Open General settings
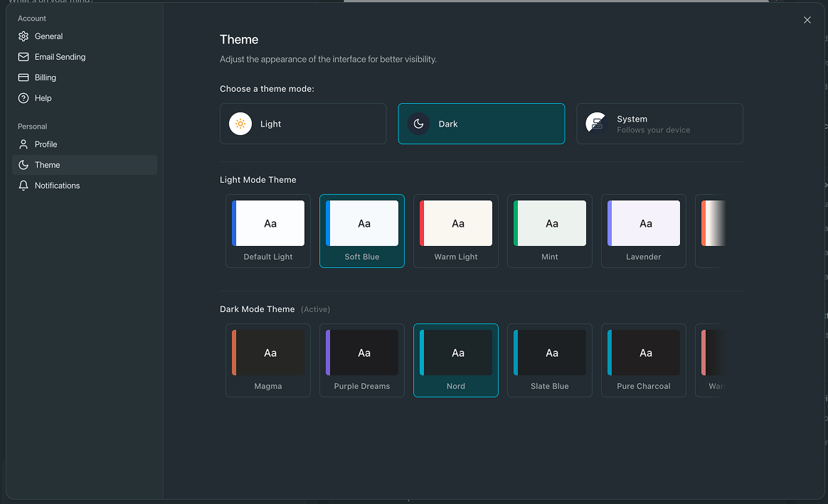 85,36
